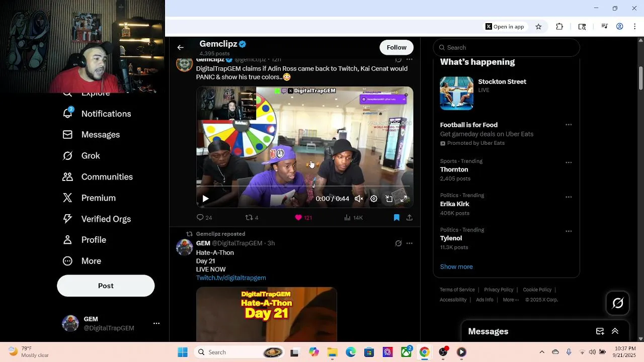Open more options on the Gemclipz post
644x362 pixels.
[x=410, y=59]
